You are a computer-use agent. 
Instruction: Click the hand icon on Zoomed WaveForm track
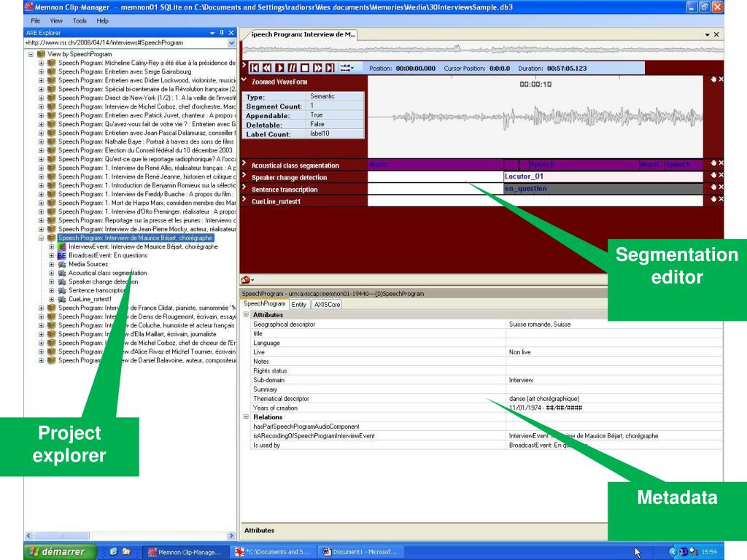[713, 79]
